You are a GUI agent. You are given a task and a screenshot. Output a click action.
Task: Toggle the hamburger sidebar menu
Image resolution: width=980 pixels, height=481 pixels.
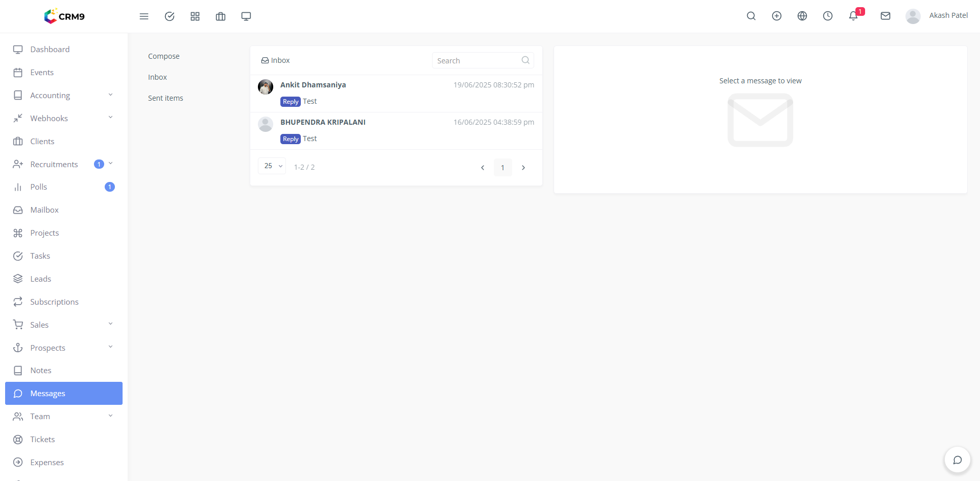144,16
